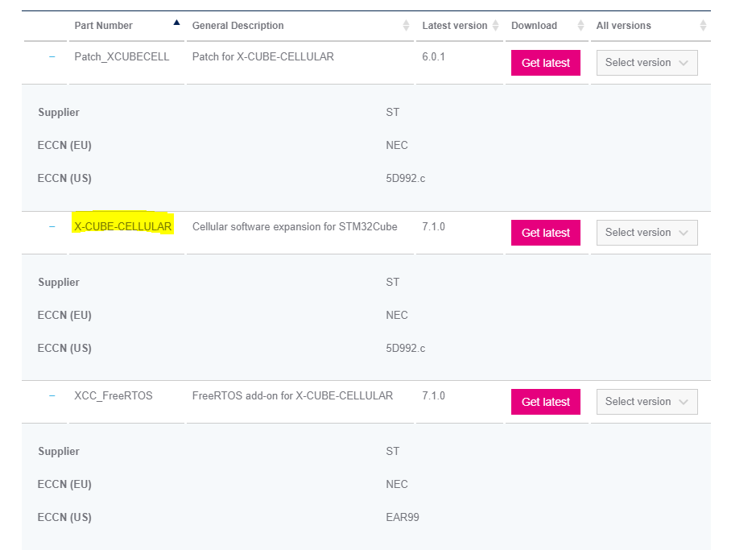The image size is (756, 550).
Task: Sort by General Description arrows
Action: 406,26
